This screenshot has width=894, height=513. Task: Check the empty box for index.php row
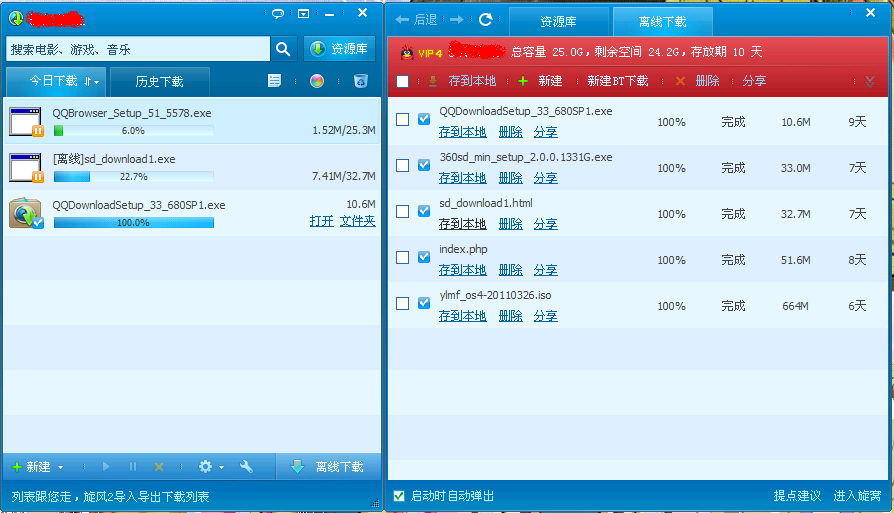[403, 258]
